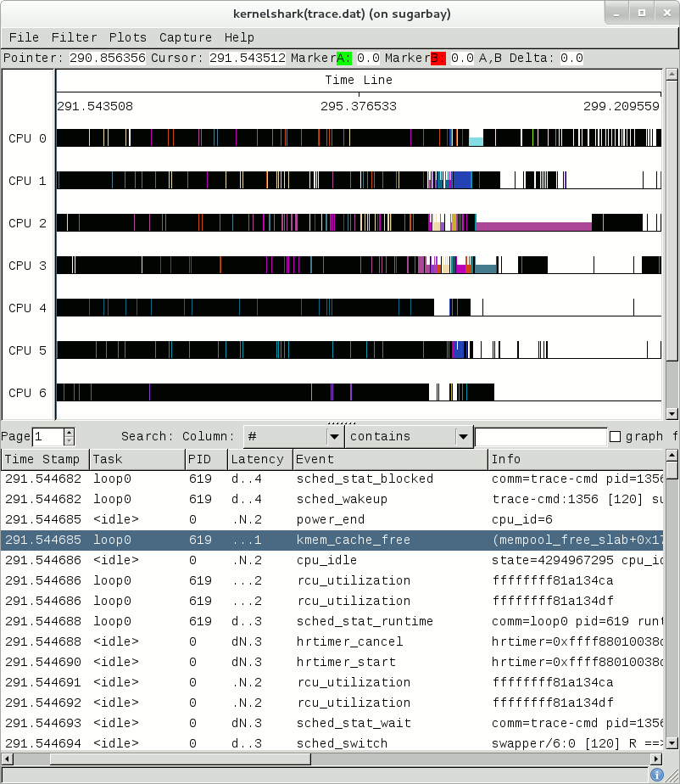This screenshot has width=680, height=784.
Task: Click horizontal scrollbar left arrow at bottom
Action: 8,758
